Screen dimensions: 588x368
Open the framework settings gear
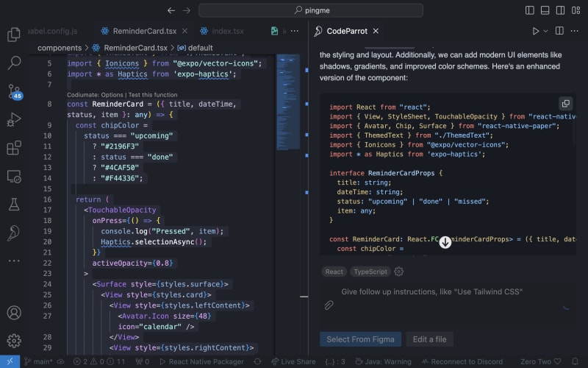[398, 272]
